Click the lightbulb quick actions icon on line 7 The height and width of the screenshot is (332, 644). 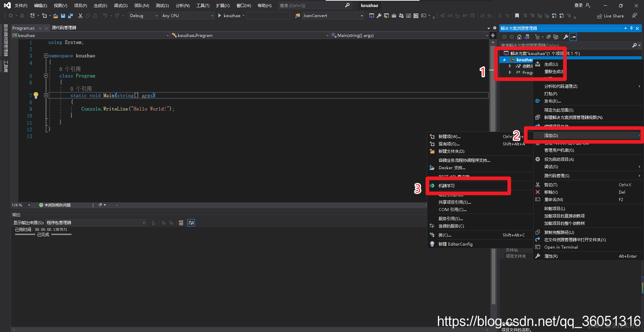pyautogui.click(x=36, y=95)
